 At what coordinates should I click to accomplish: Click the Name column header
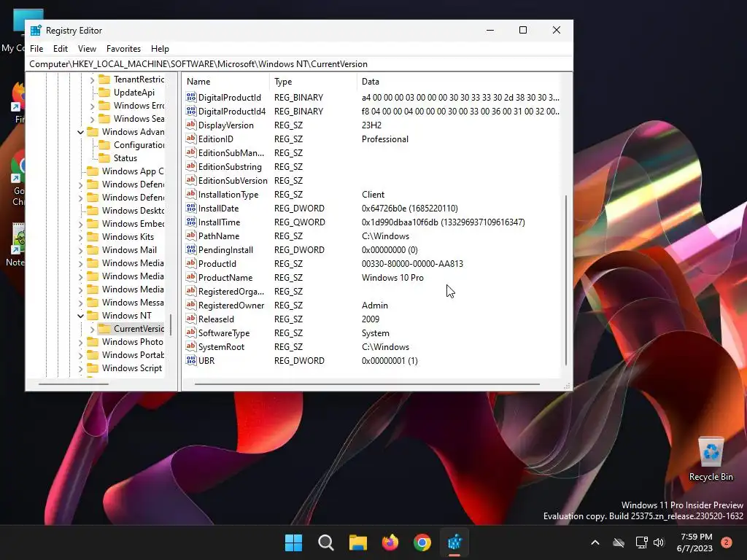pos(226,82)
